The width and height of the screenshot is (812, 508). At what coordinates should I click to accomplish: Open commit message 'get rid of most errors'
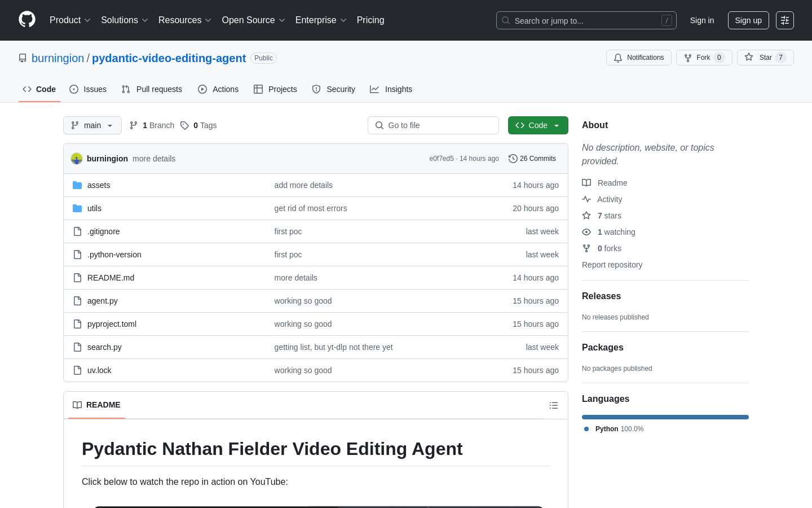(x=311, y=208)
